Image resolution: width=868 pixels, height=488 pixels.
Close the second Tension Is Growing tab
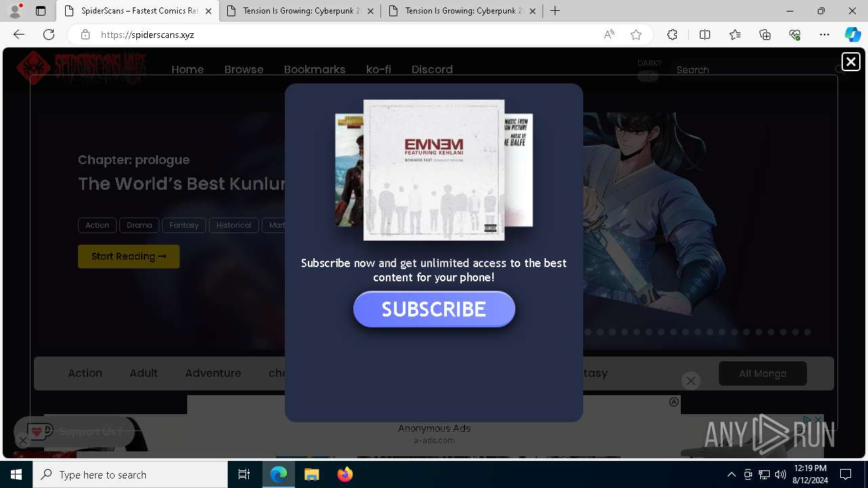371,11
